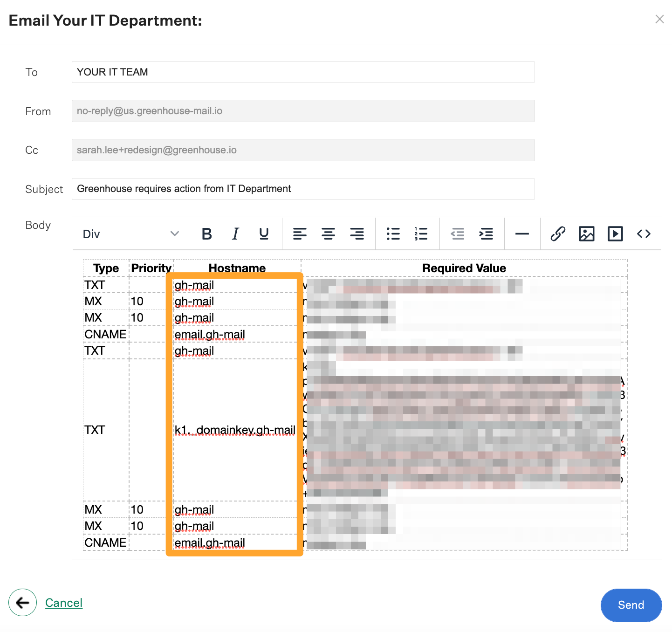Screen dimensions: 672x632
Task: Click the Required Value column header
Action: [x=464, y=268]
